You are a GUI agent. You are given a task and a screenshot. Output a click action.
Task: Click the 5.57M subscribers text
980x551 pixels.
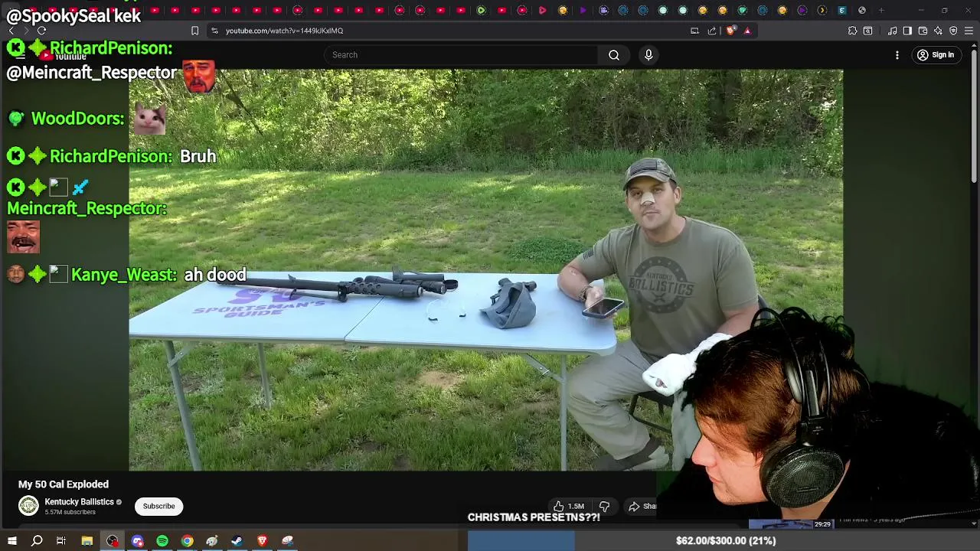70,512
